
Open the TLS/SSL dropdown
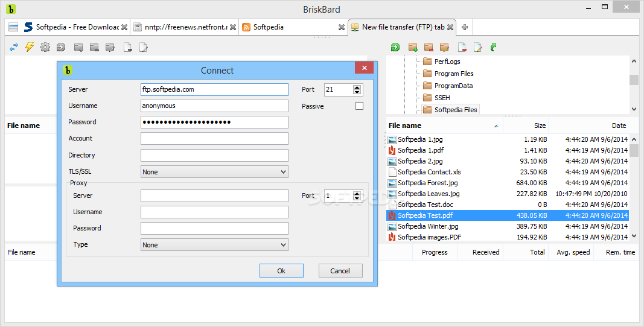coord(214,172)
